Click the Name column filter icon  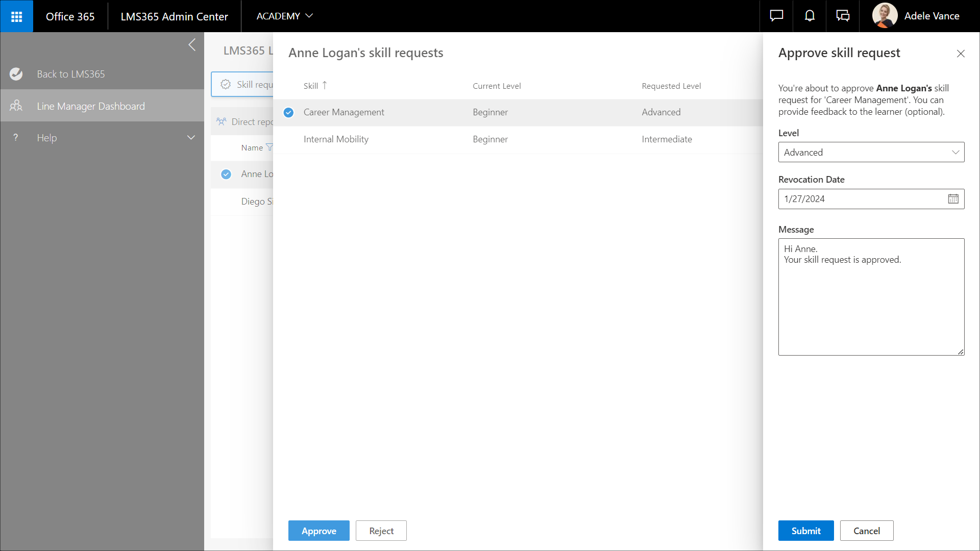[269, 147]
